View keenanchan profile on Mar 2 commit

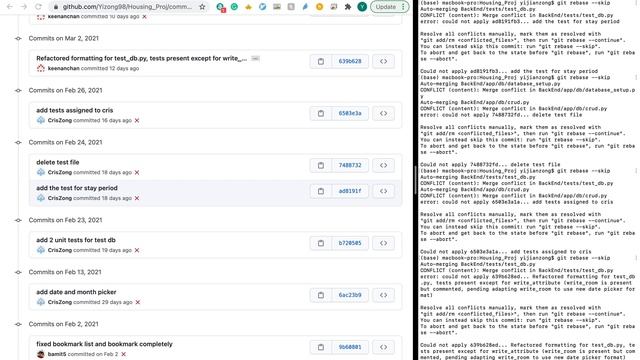point(64,69)
